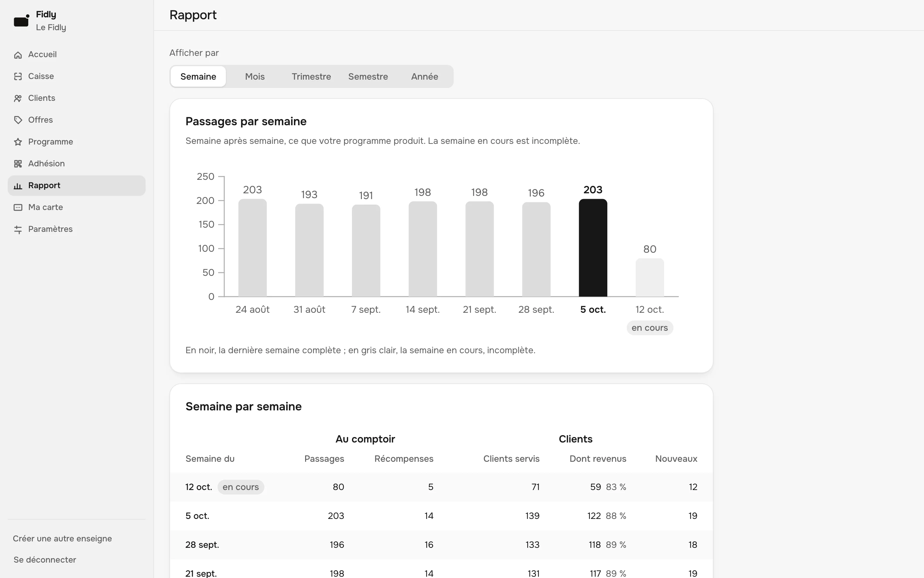This screenshot has width=924, height=578.
Task: Click '59' dont revenus value
Action: pyautogui.click(x=596, y=487)
